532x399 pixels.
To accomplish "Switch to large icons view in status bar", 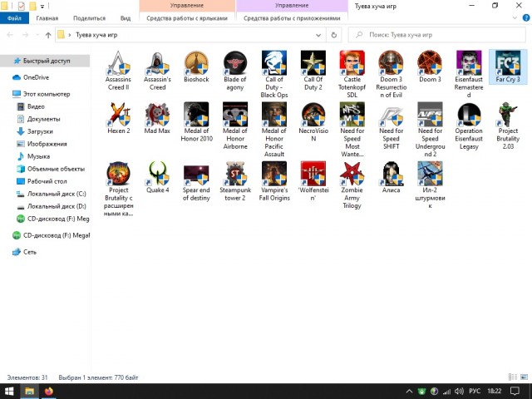I will tap(524, 377).
